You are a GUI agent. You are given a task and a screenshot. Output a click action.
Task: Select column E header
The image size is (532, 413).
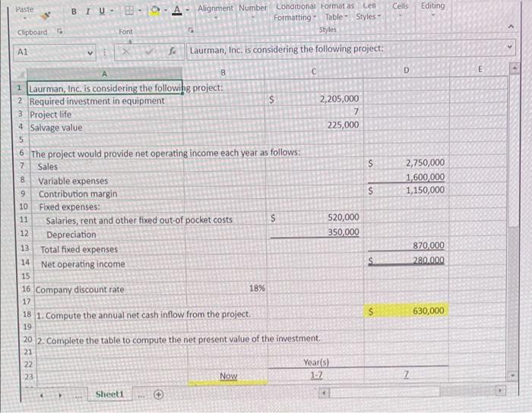coord(480,69)
